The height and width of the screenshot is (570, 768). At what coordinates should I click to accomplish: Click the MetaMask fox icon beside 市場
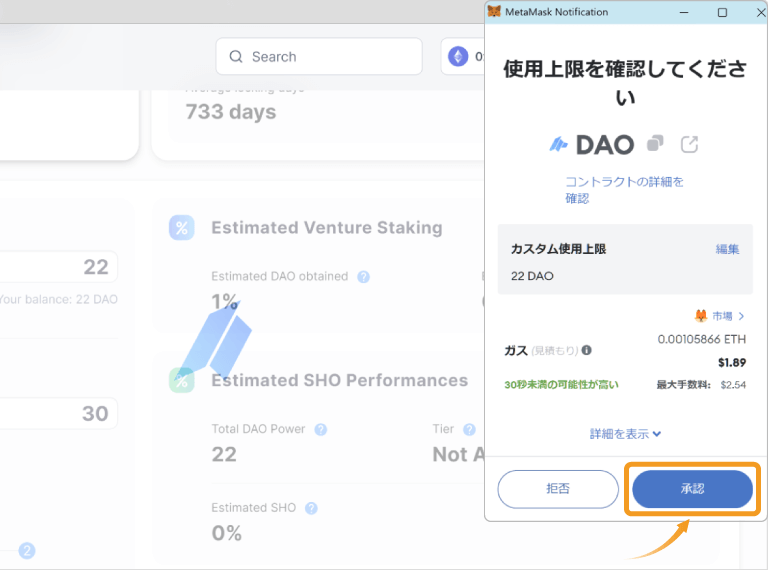(701, 316)
